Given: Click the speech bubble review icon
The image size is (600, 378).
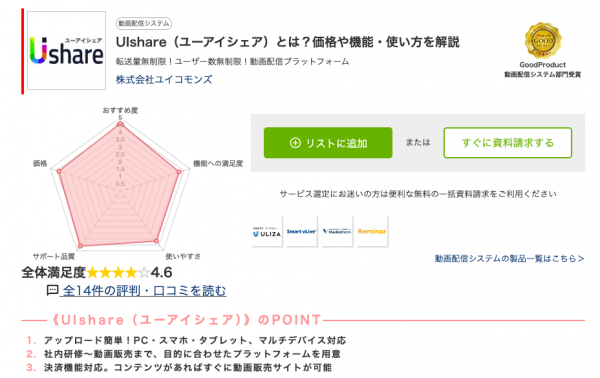Looking at the screenshot, I should point(52,290).
